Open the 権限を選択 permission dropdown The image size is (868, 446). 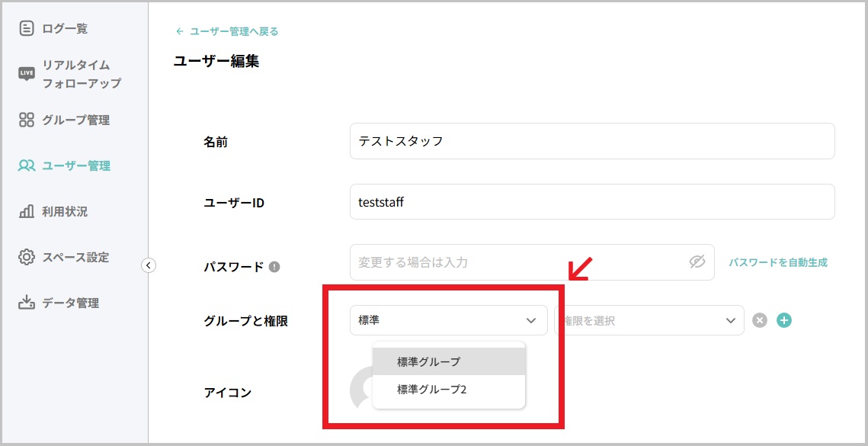coord(649,320)
